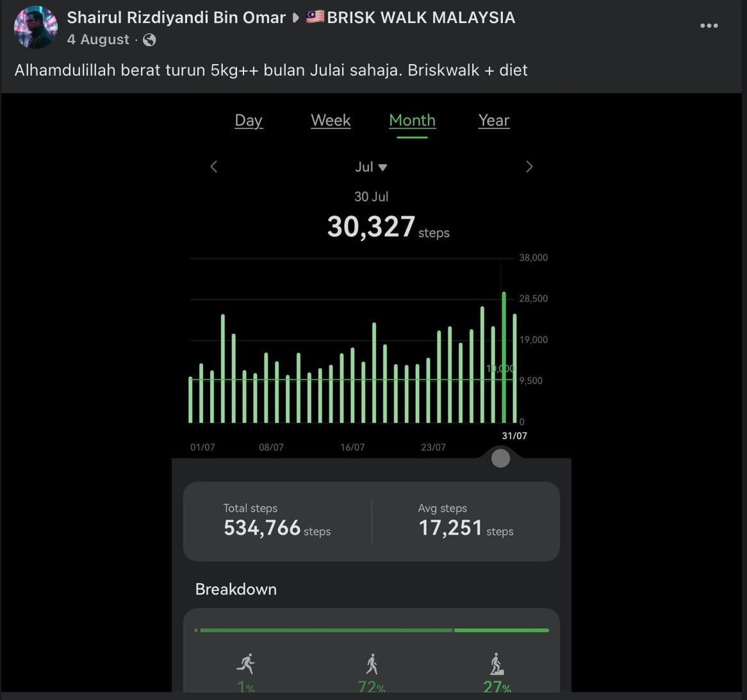
Task: Click the 08/07 axis date label
Action: 271,447
